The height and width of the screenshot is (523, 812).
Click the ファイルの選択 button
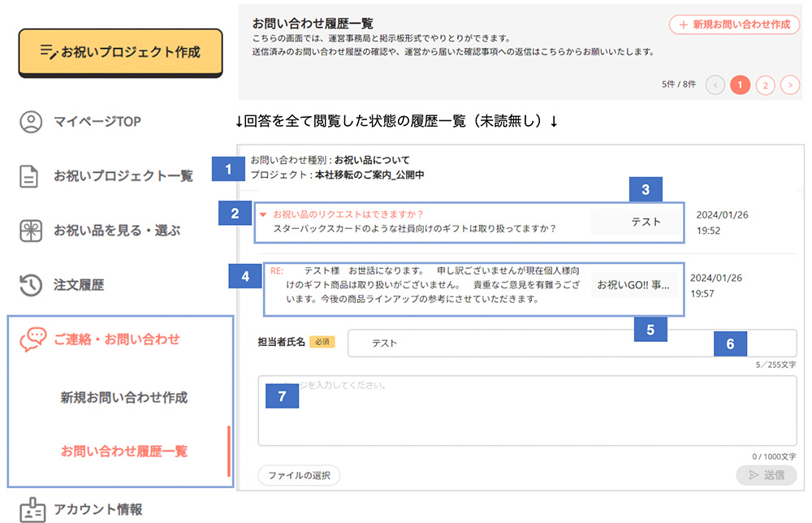pyautogui.click(x=299, y=476)
